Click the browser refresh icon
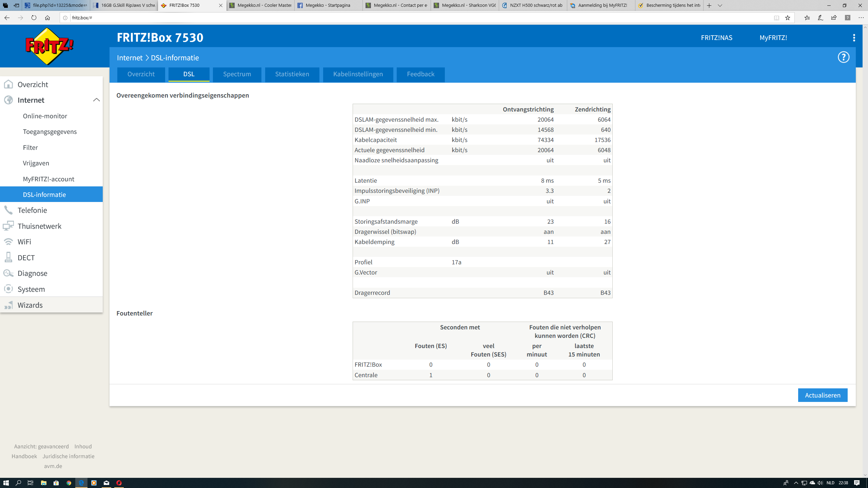This screenshot has width=868, height=488. pos(34,18)
